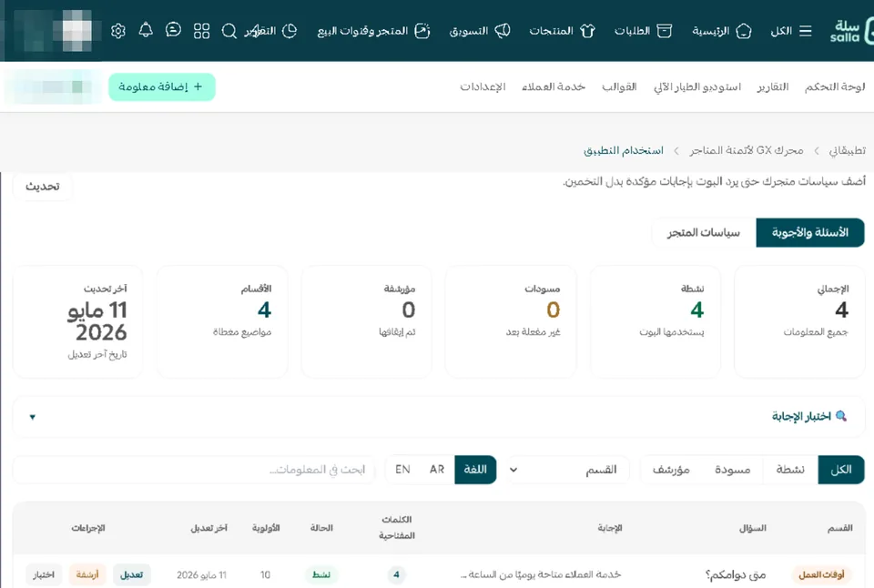Click the مؤرشفة stat card
Screen dimensions: 874x588
point(367,322)
